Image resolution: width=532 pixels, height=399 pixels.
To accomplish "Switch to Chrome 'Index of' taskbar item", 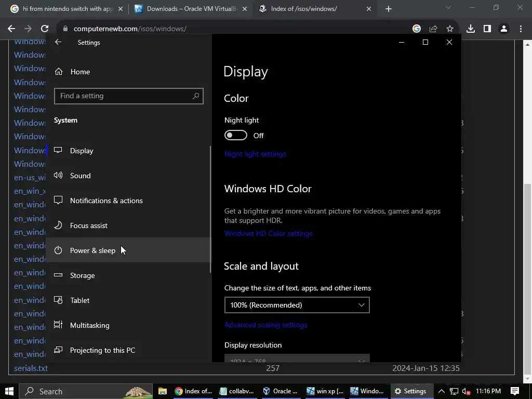I will point(193,391).
